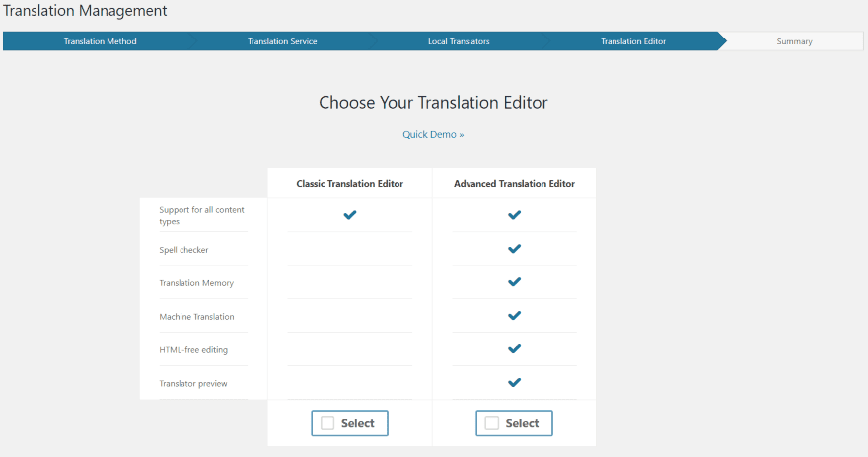Image resolution: width=868 pixels, height=457 pixels.
Task: Click the Spell checker feature label
Action: click(x=183, y=250)
